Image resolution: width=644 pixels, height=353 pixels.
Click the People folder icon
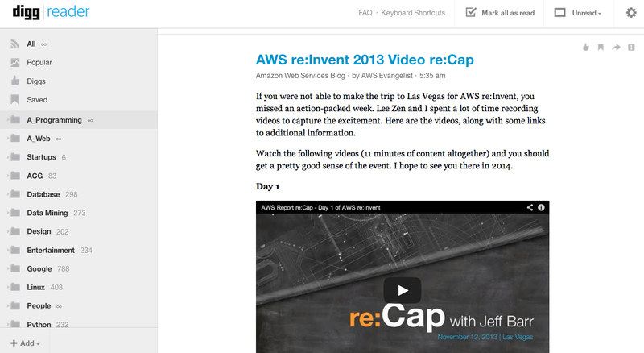point(15,305)
